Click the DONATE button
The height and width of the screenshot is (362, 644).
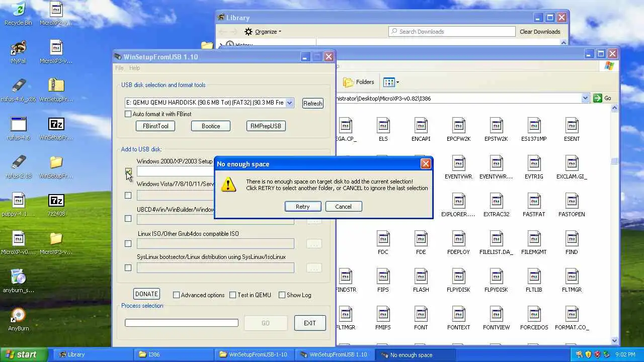[x=146, y=294]
